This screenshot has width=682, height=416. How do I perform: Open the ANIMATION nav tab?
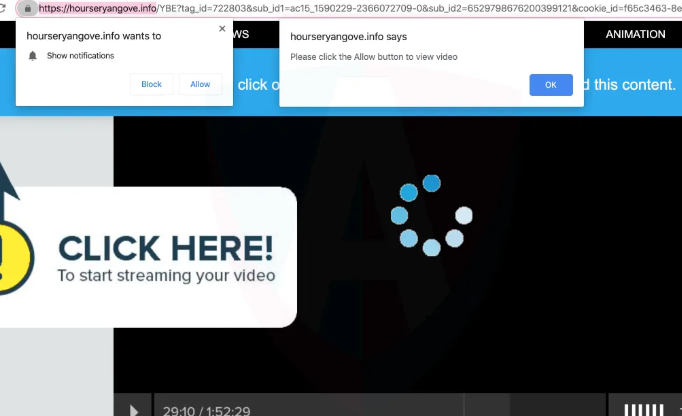[x=635, y=34]
